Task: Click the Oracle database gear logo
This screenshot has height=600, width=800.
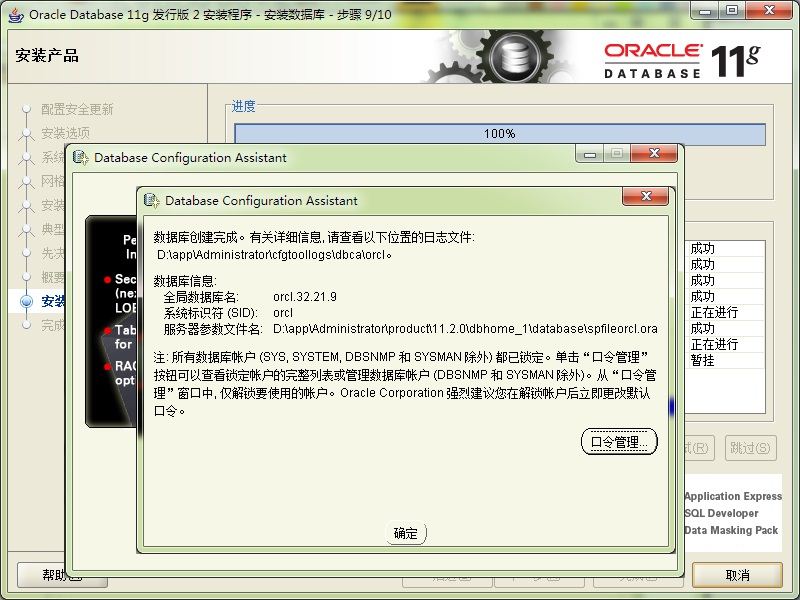Action: [514, 56]
